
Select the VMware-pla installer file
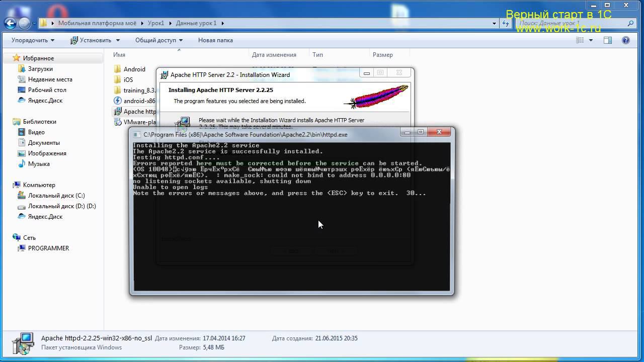139,122
